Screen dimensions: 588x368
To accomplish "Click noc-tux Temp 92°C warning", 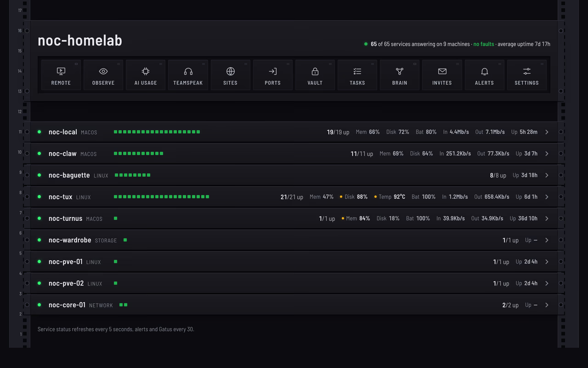I will pos(390,197).
